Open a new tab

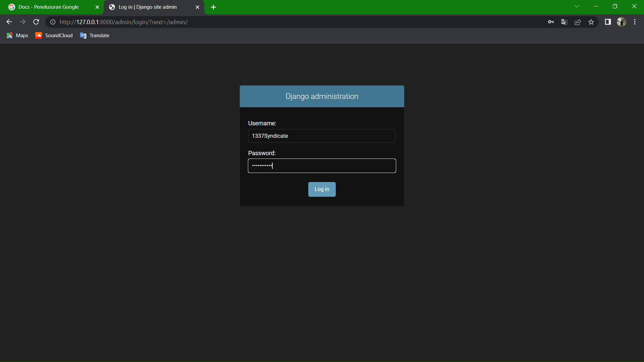[x=213, y=7]
